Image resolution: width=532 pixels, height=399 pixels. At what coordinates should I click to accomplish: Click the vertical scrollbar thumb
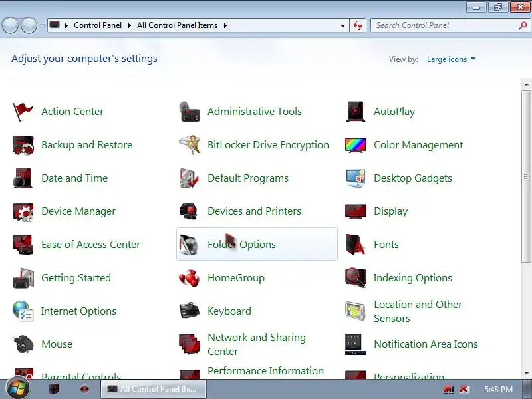pos(526,176)
